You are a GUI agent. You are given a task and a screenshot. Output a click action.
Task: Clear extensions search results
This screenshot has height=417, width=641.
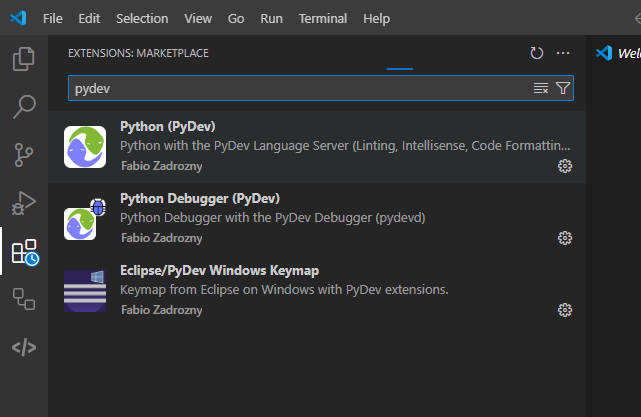(x=541, y=89)
